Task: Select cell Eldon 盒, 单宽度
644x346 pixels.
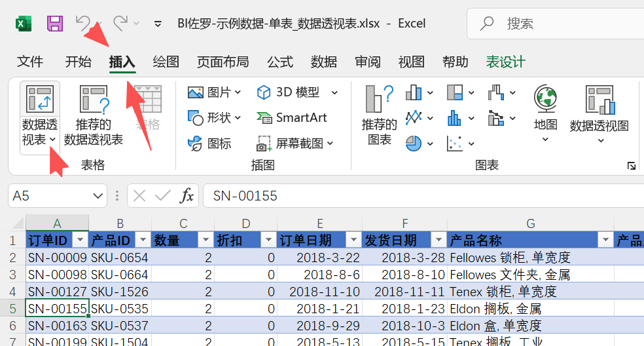Action: [531, 326]
